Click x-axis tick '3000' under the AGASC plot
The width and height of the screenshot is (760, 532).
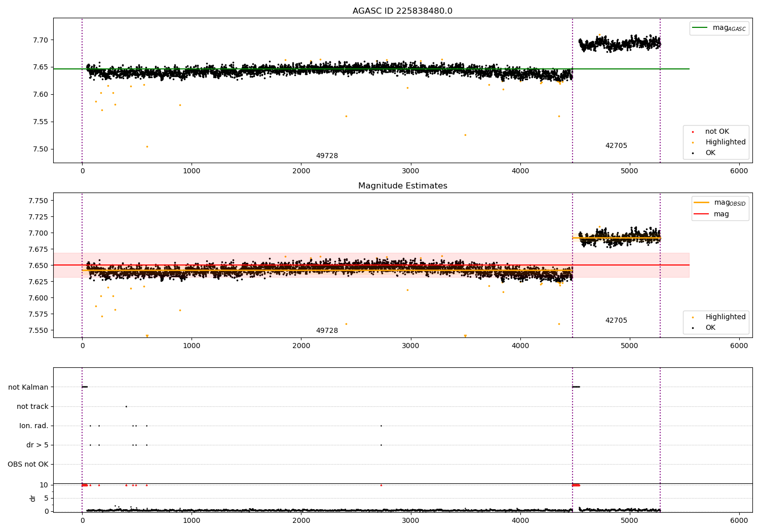410,171
